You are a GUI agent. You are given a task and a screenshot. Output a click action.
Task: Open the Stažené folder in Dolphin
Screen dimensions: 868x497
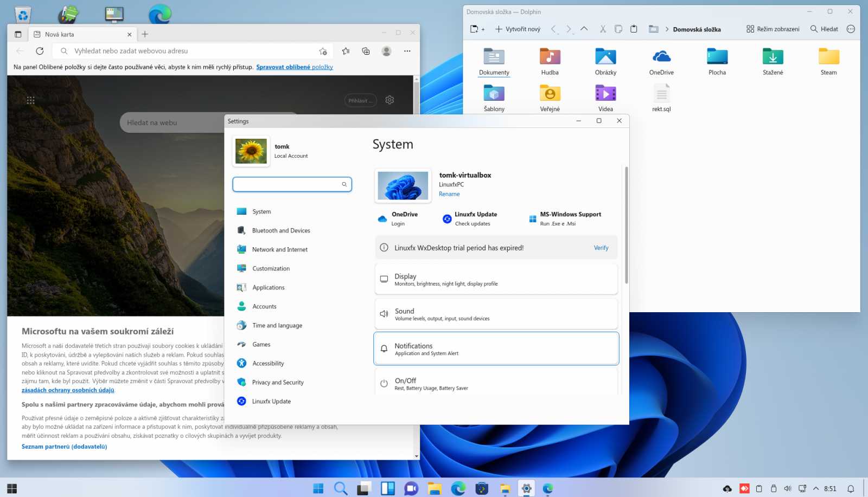(x=773, y=61)
